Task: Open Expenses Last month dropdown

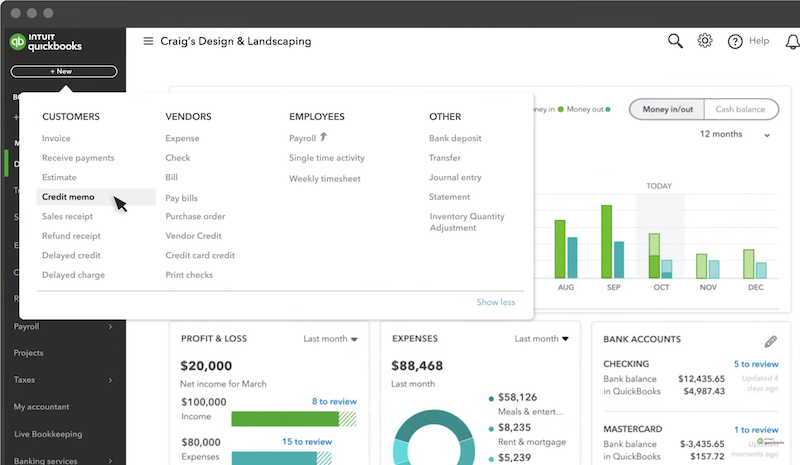Action: 542,339
